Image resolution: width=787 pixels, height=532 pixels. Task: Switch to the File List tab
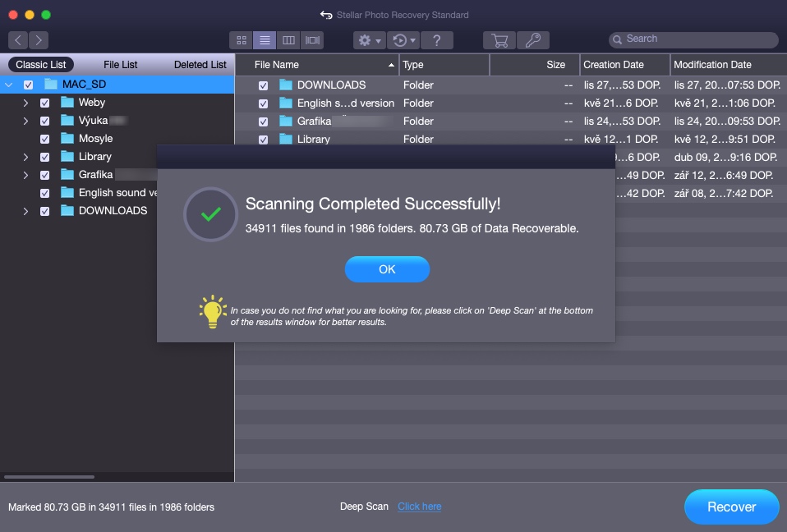[x=121, y=65]
